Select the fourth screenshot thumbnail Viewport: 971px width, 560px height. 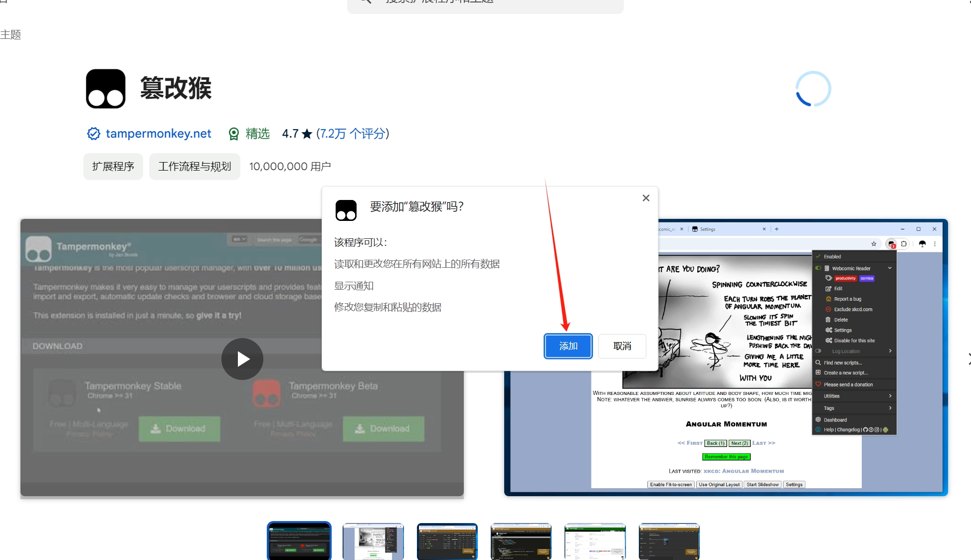coord(521,542)
